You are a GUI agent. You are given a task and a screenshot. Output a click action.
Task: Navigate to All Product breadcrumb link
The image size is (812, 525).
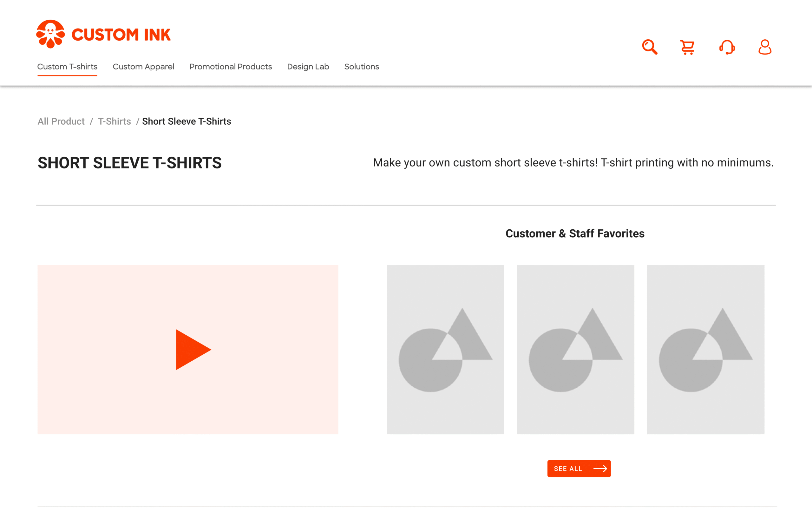61,121
